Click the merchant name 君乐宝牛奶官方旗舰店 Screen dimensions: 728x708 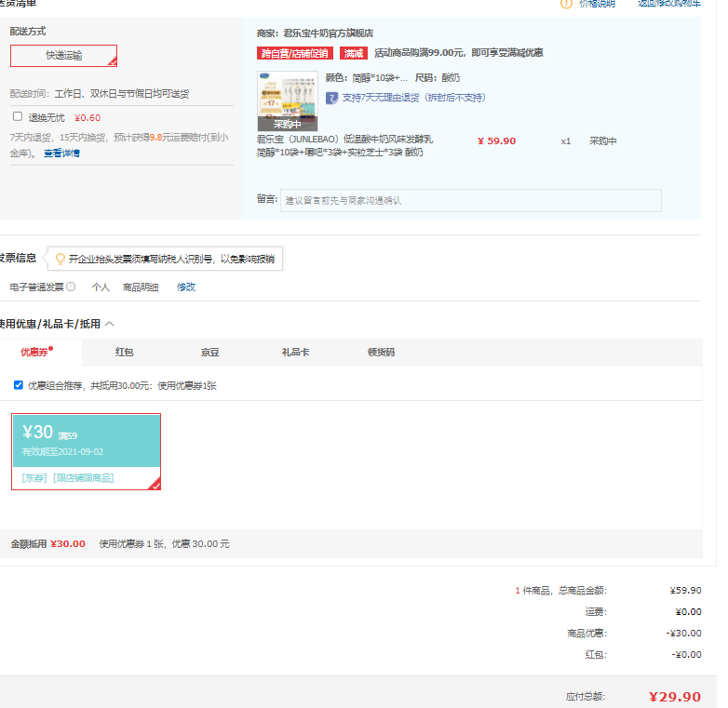coord(329,33)
